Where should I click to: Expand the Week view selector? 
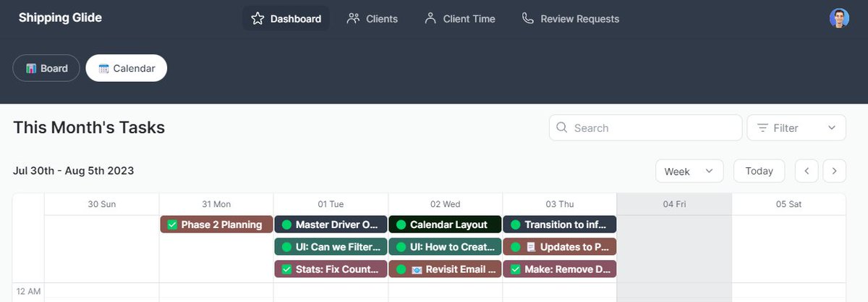point(689,171)
